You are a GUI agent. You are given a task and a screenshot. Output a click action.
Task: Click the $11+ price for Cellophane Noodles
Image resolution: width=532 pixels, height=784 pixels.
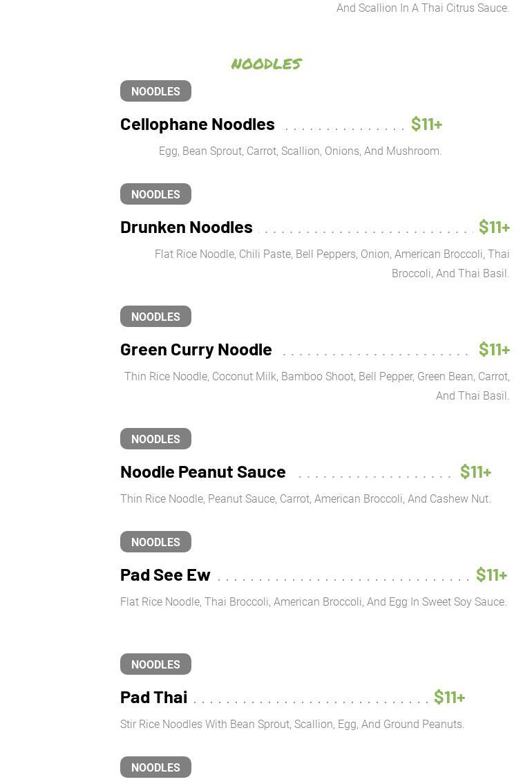426,124
